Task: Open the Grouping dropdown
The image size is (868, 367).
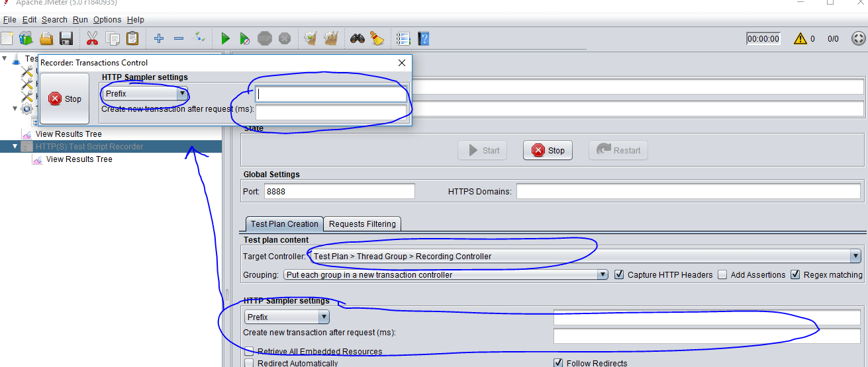Action: (x=446, y=274)
